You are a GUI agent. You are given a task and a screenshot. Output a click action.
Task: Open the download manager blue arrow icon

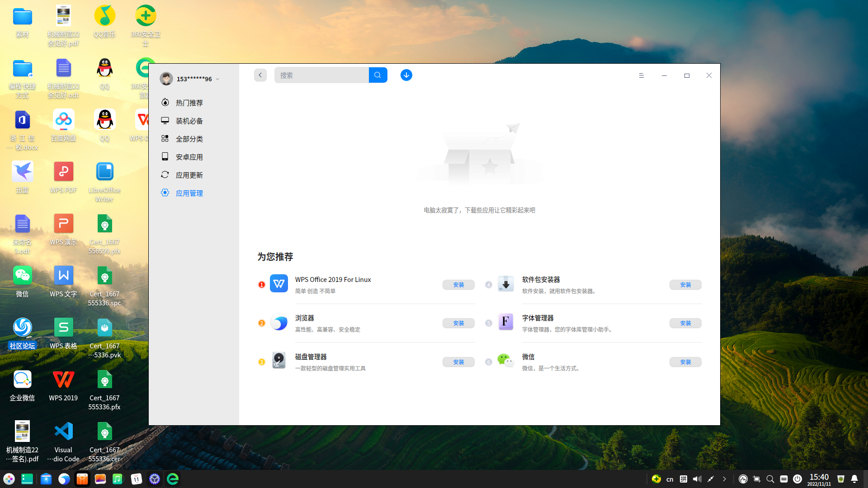pyautogui.click(x=406, y=75)
